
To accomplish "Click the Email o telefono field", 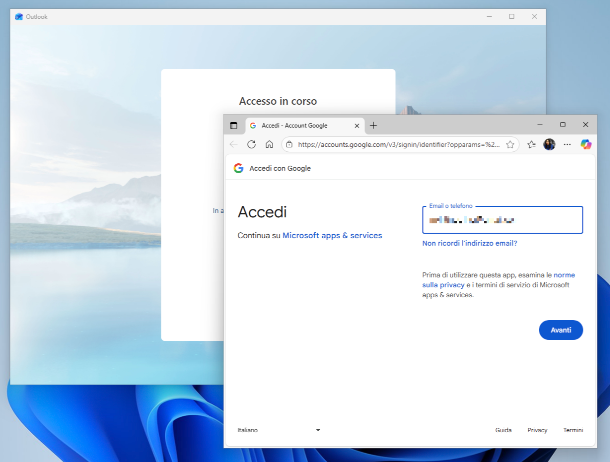I will click(x=502, y=220).
